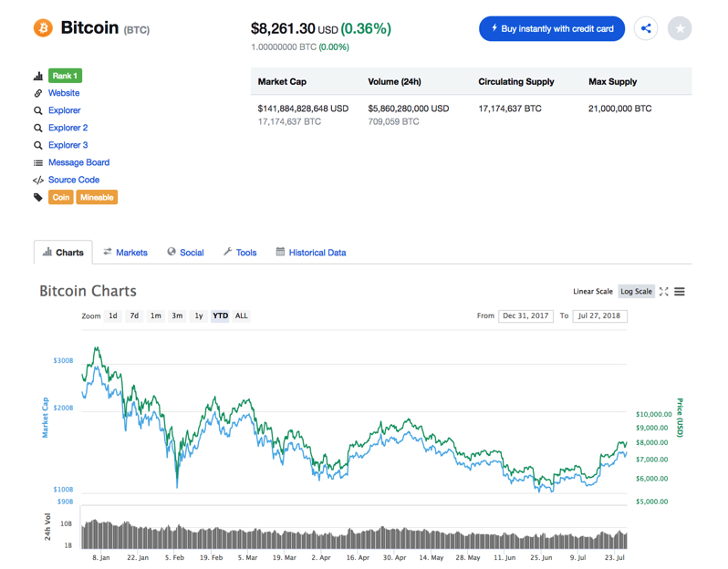Add Bitcoin to favorites with star icon
Viewport: 728px width, 569px height.
[x=680, y=28]
